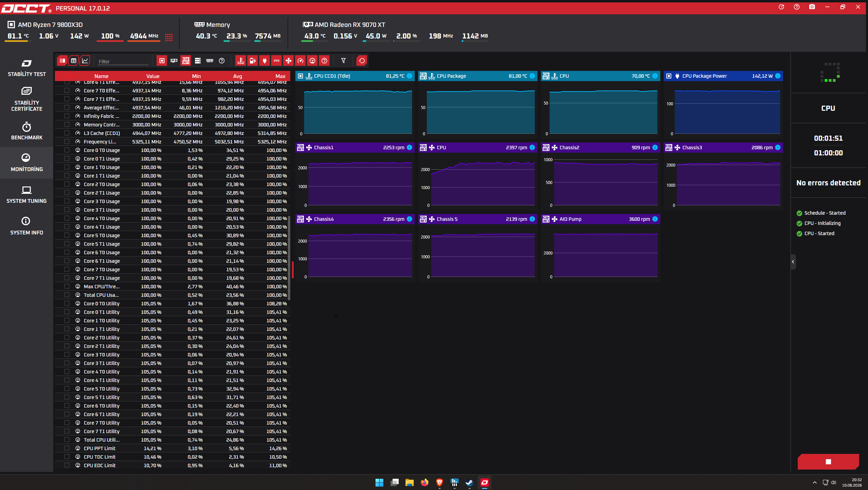
Task: Check the Infinity Fabric row checkbox
Action: coord(67,116)
